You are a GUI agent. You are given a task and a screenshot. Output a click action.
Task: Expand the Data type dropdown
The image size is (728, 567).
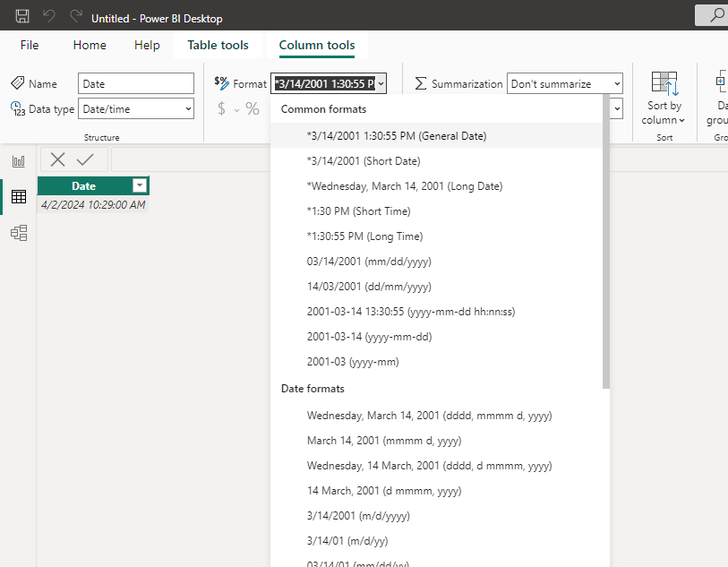pos(136,108)
